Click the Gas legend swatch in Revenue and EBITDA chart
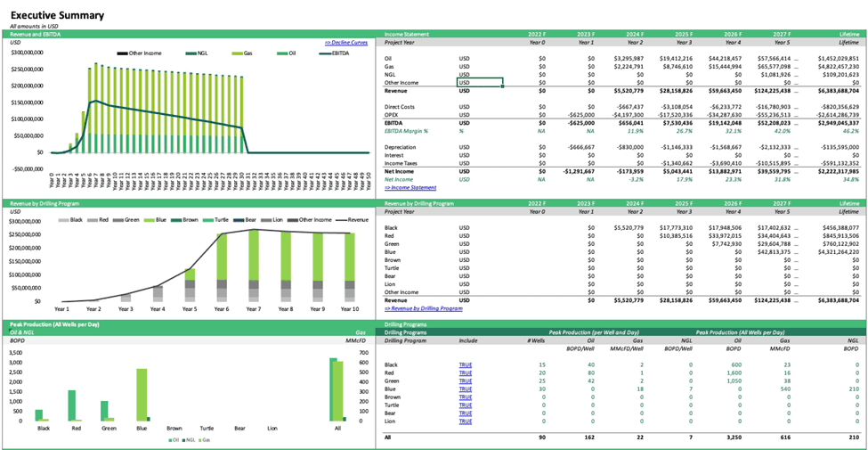868x450 pixels. [236, 53]
